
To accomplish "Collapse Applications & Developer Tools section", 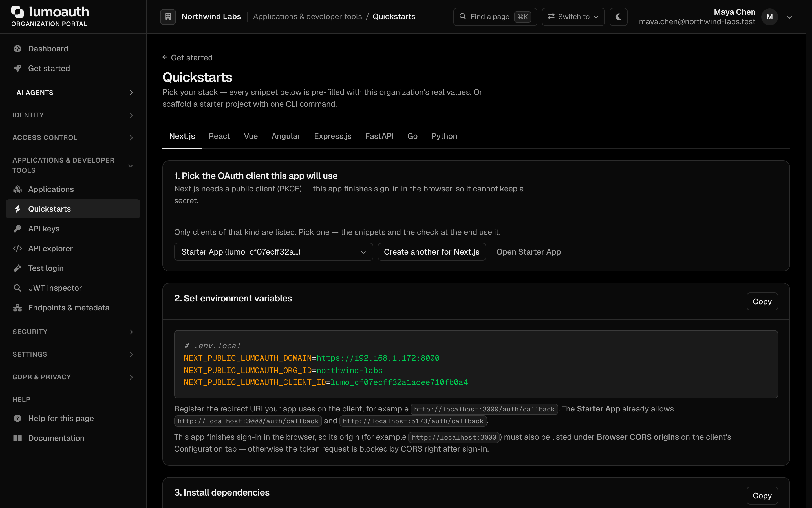I will (x=73, y=165).
